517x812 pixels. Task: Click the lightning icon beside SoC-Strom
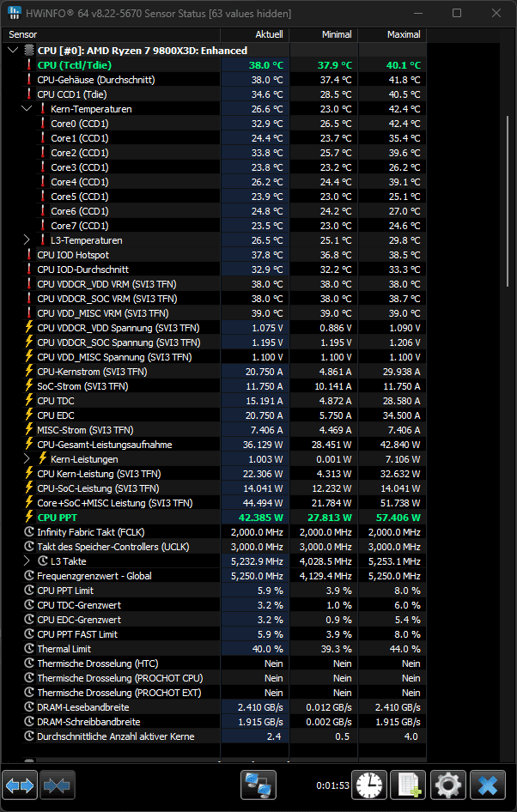tap(29, 385)
